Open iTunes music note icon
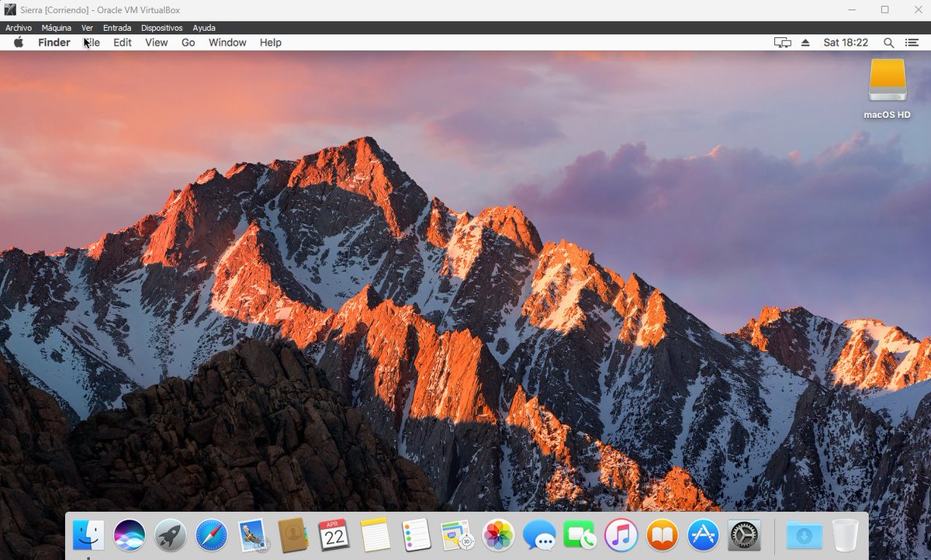Image resolution: width=931 pixels, height=560 pixels. tap(621, 535)
